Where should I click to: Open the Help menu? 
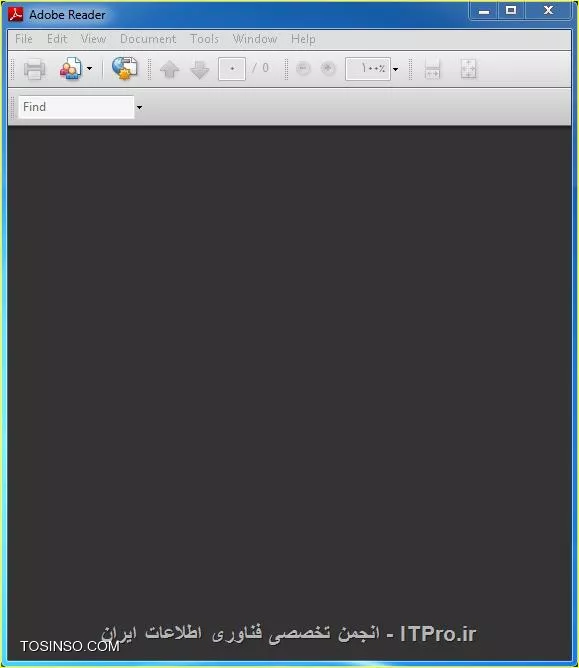tap(303, 39)
